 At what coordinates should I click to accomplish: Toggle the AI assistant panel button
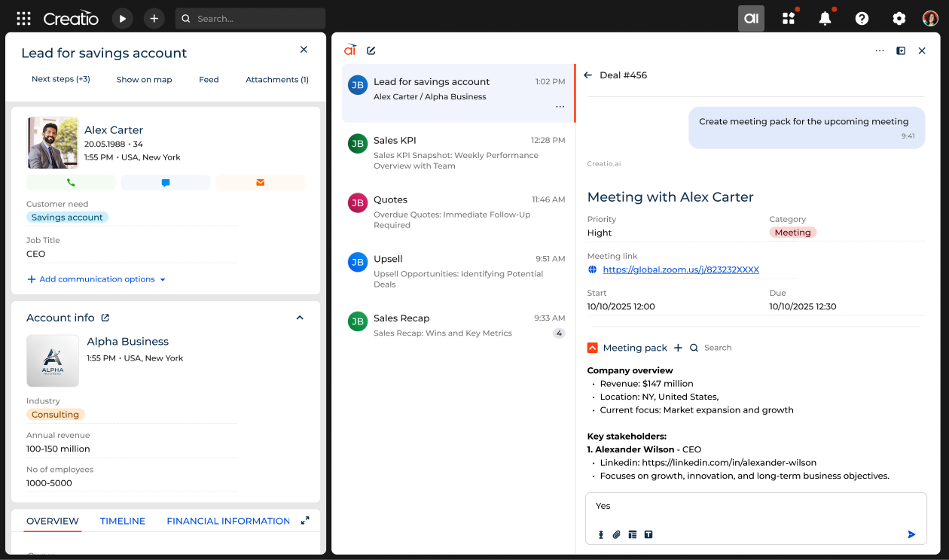751,19
